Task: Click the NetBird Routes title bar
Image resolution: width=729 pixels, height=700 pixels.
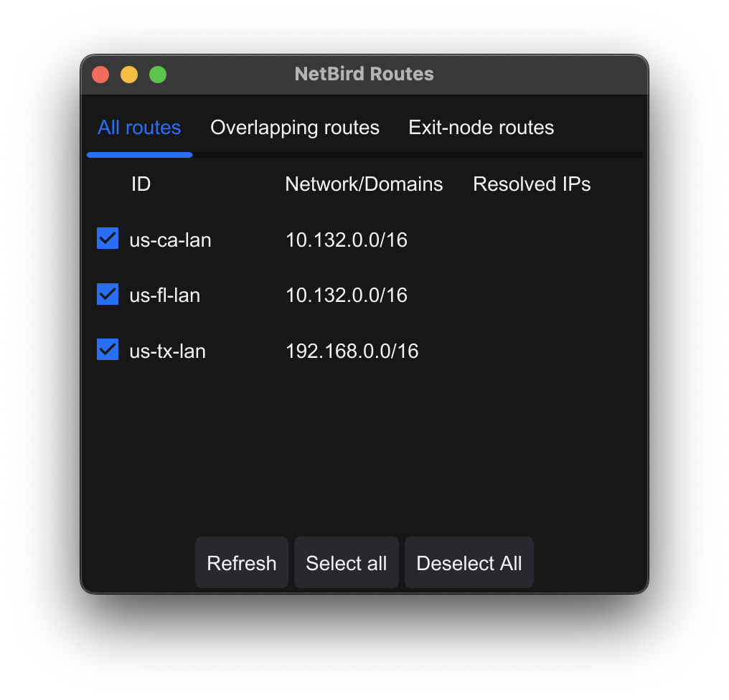Action: tap(364, 74)
